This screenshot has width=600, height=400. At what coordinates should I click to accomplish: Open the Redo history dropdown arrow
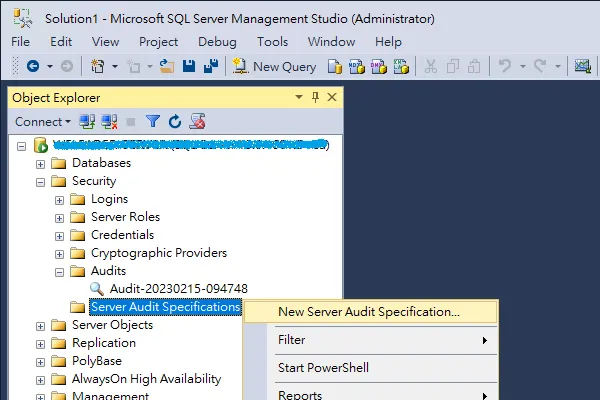tap(558, 67)
